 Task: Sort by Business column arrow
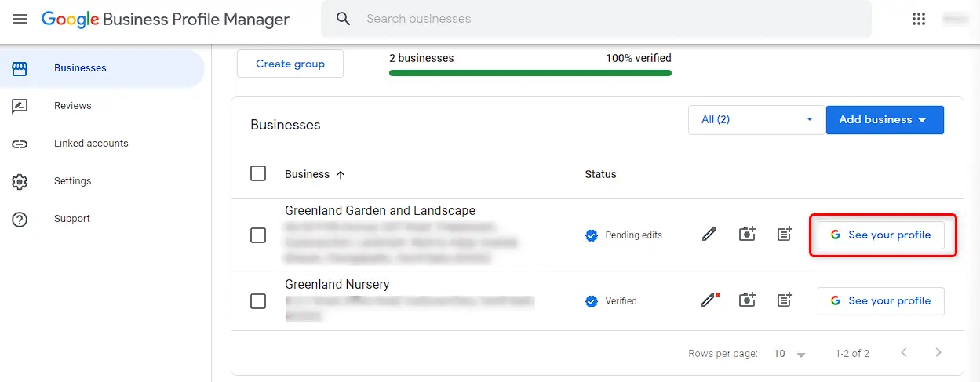(x=341, y=175)
